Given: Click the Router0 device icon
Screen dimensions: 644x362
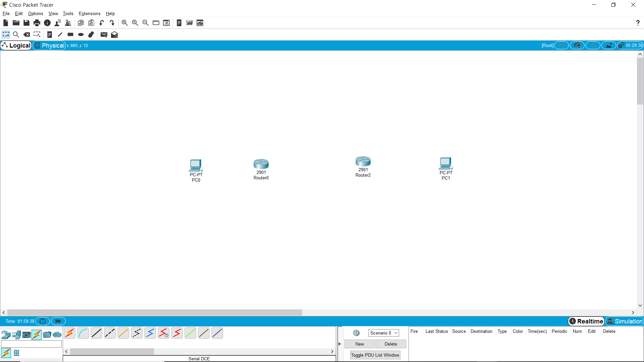Looking at the screenshot, I should pyautogui.click(x=261, y=164).
